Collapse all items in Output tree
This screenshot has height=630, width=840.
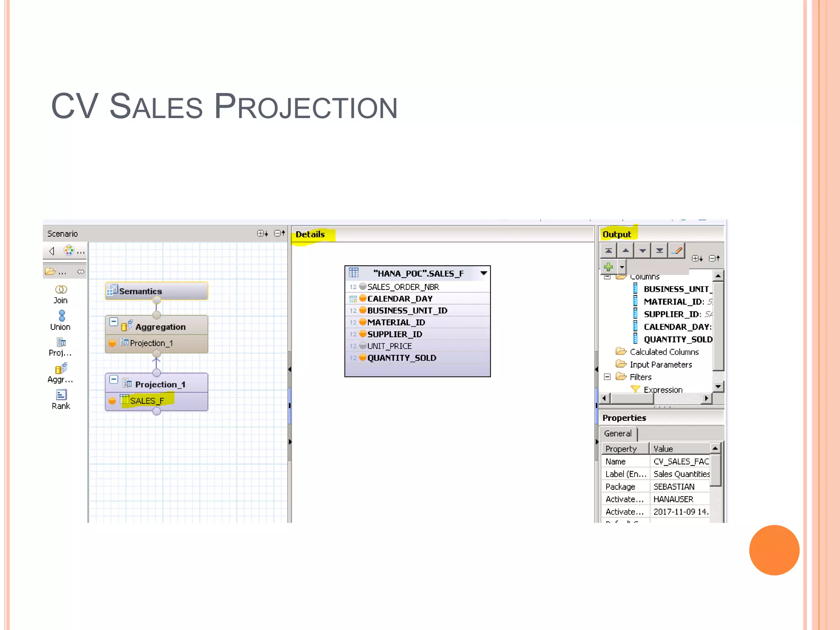click(x=714, y=258)
